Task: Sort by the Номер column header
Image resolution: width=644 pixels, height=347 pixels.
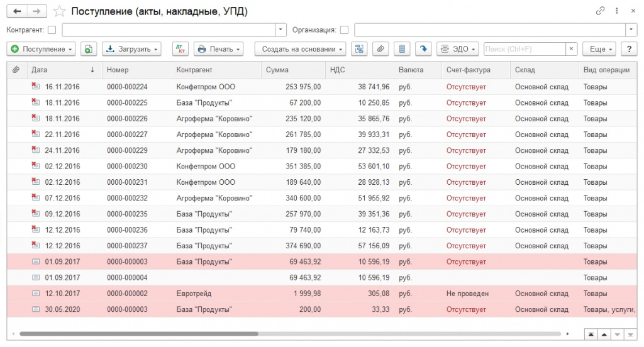Action: (137, 70)
